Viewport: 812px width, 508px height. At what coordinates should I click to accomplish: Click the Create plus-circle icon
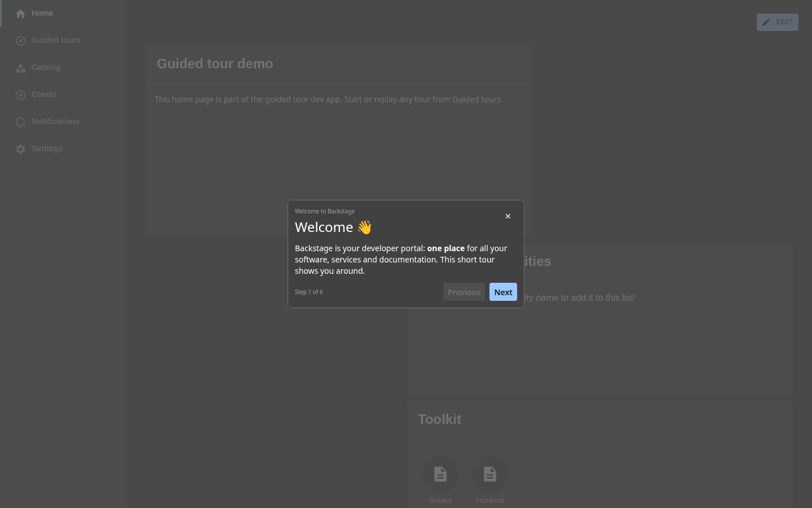21,95
